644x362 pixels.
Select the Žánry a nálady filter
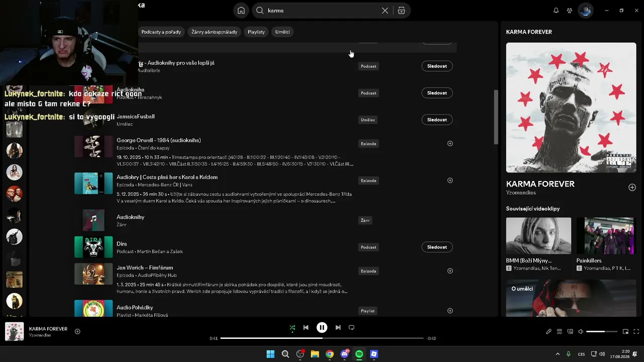[x=214, y=32]
